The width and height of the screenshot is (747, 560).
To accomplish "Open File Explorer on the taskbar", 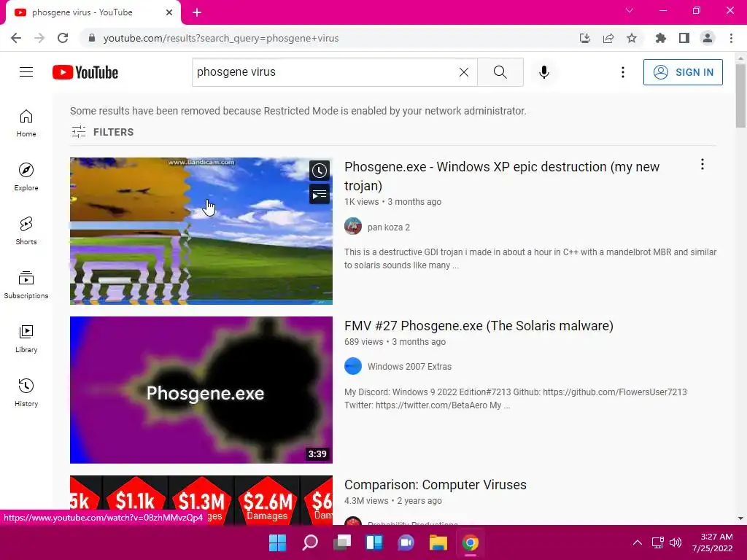I will [438, 542].
